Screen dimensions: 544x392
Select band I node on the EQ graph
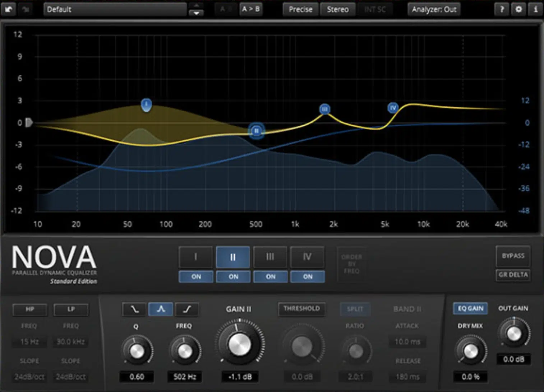[x=146, y=105]
